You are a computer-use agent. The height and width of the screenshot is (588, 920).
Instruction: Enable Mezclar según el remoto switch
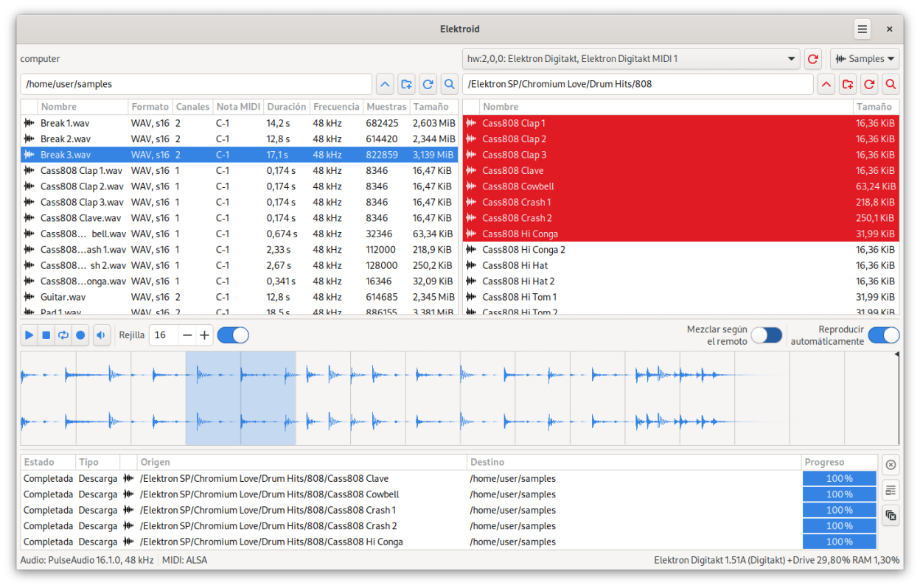click(x=767, y=335)
